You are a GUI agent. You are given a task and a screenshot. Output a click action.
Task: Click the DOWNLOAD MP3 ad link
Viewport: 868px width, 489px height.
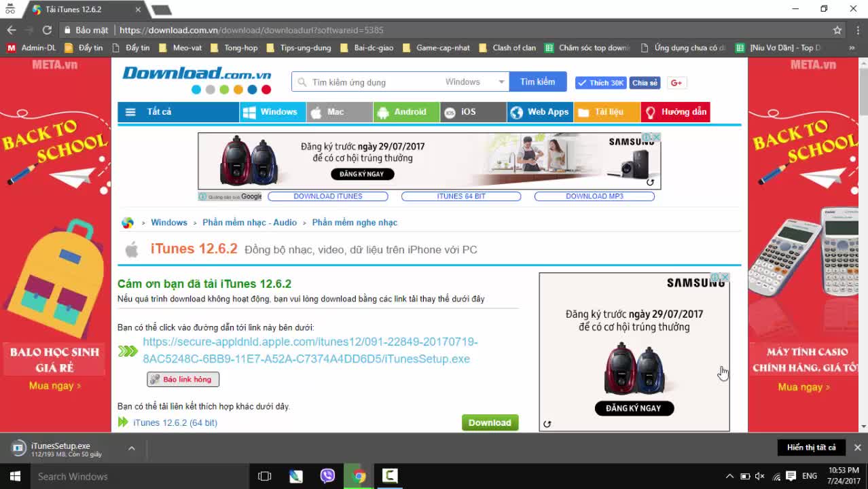(x=594, y=196)
